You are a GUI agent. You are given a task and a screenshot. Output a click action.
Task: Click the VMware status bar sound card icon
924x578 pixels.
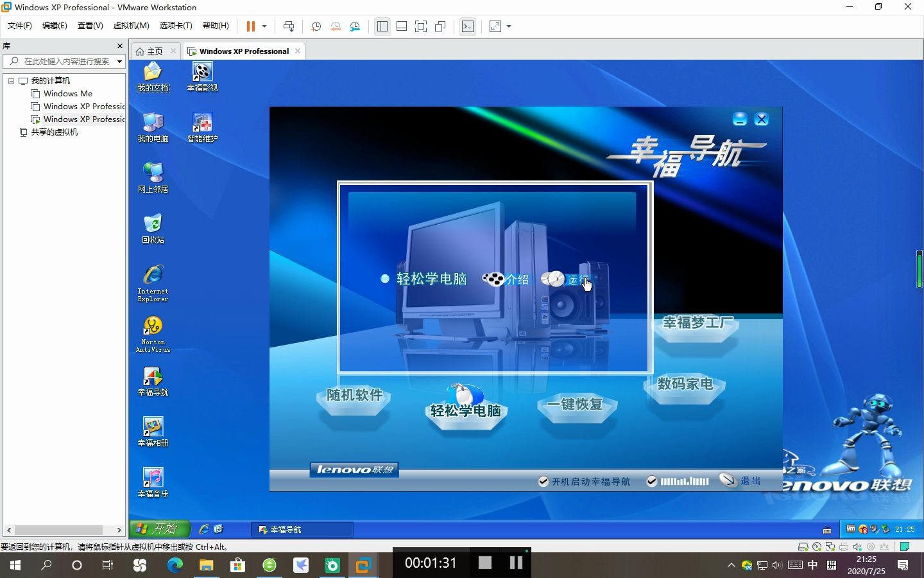[x=857, y=547]
